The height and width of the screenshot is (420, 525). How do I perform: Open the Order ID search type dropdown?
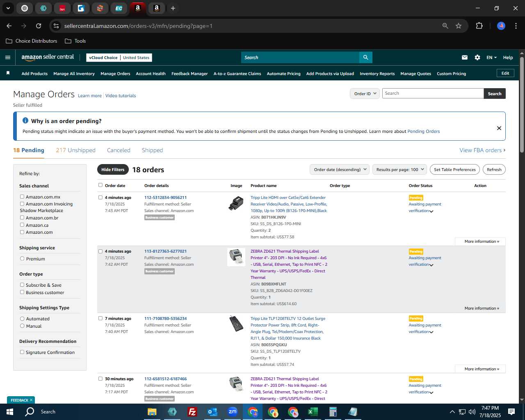tap(365, 94)
